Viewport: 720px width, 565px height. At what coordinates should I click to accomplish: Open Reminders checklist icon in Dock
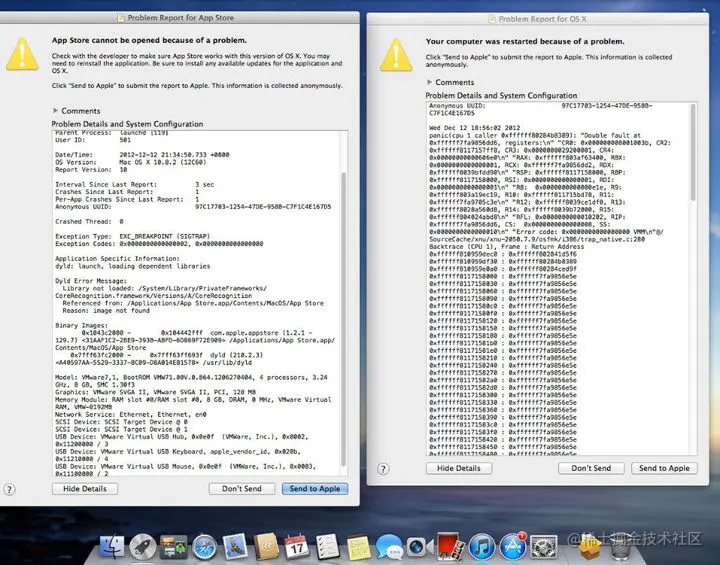[328, 547]
